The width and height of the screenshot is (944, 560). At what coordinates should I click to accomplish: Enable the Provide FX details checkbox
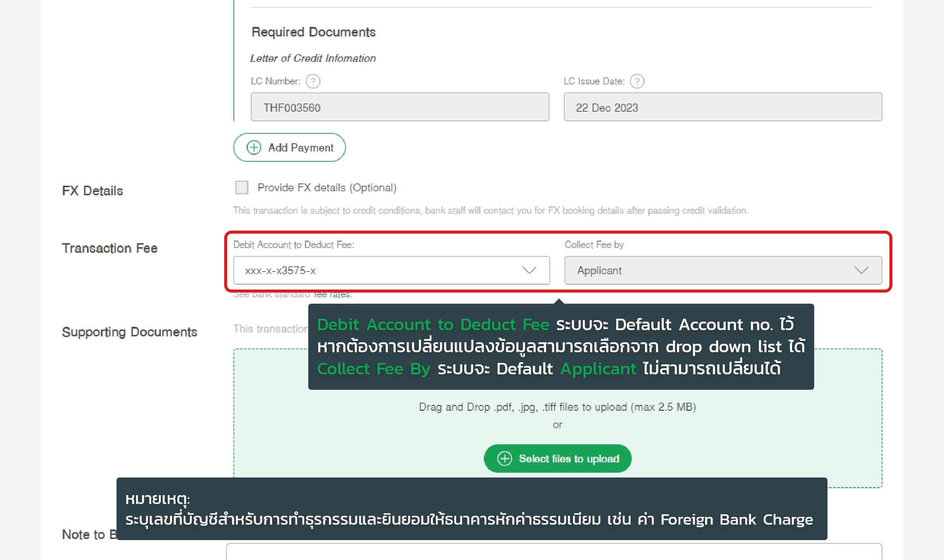coord(242,188)
